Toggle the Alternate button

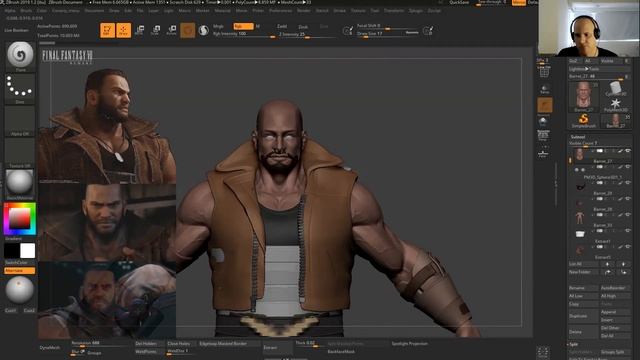pyautogui.click(x=20, y=271)
